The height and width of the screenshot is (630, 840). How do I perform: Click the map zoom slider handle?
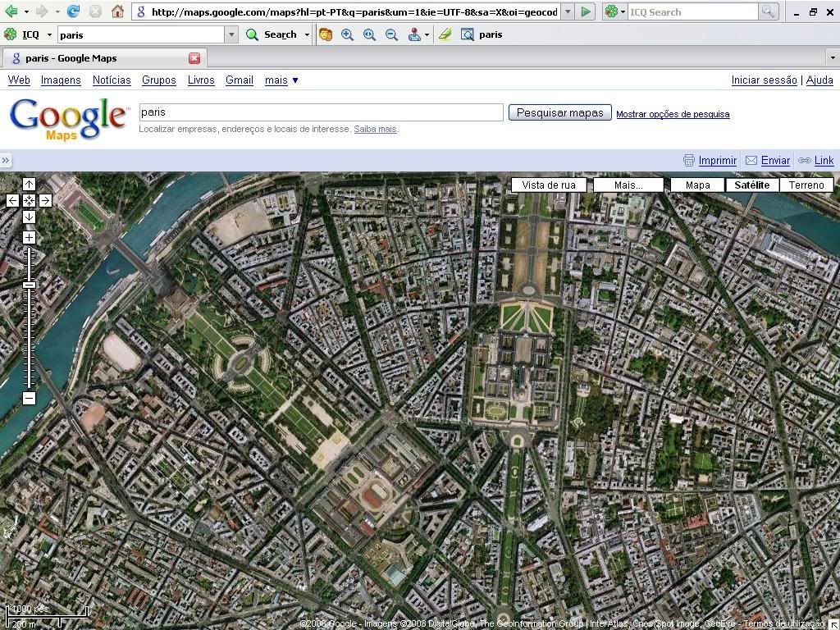click(x=29, y=285)
